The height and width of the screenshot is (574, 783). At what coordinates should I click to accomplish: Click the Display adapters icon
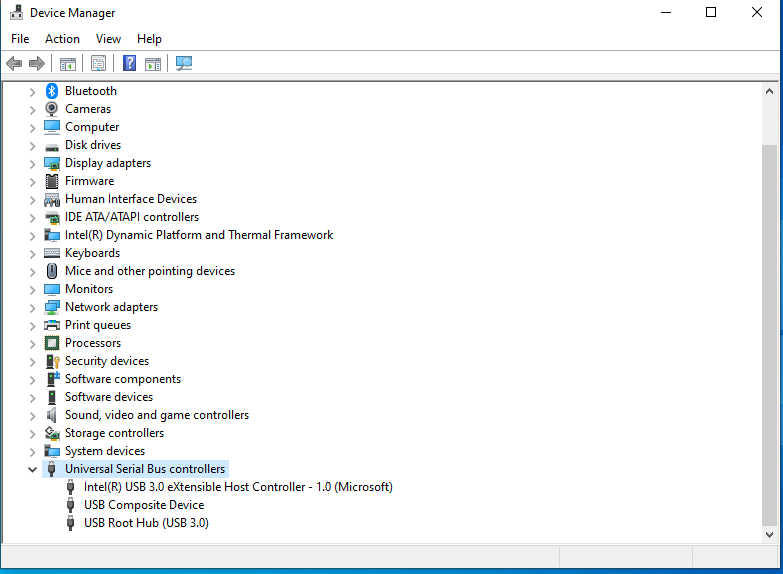(x=52, y=163)
